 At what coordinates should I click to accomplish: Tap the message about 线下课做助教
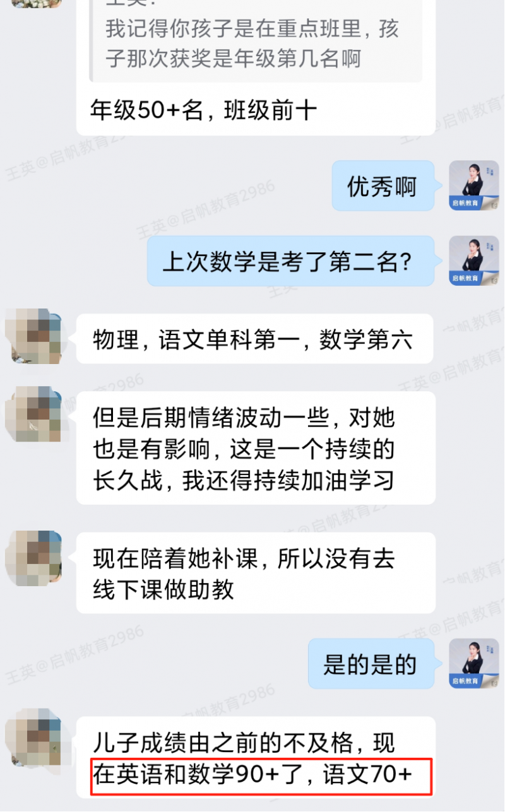click(x=256, y=573)
